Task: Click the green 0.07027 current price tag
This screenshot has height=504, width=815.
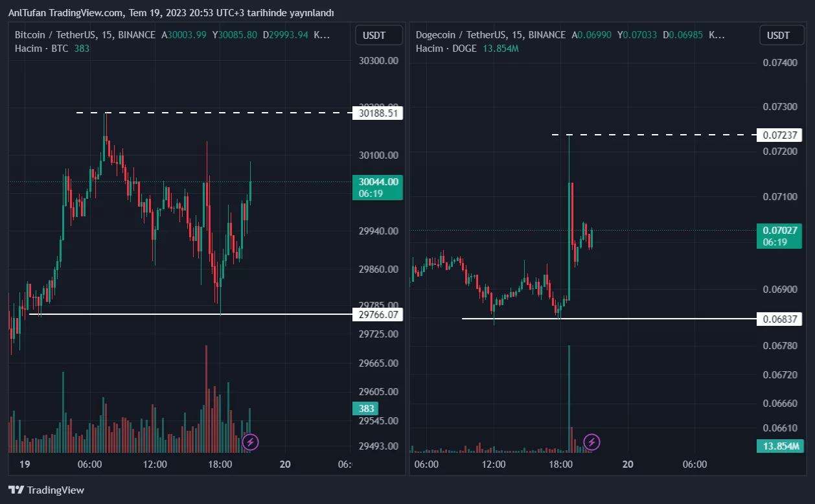Action: pos(780,236)
